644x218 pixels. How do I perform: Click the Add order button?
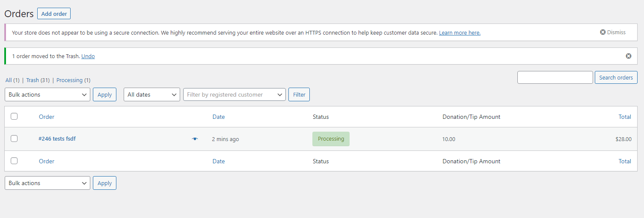[54, 14]
